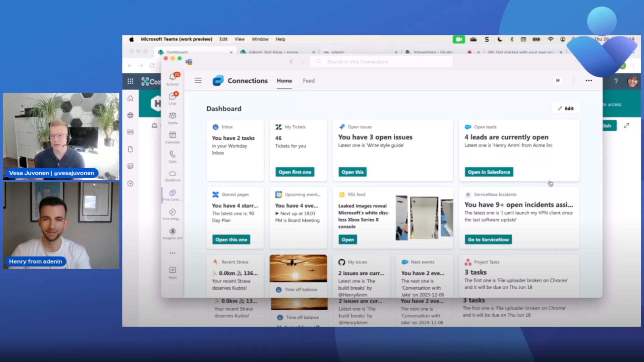Click Go to ServiceNow button
Viewport: 644px width, 362px height.
488,240
